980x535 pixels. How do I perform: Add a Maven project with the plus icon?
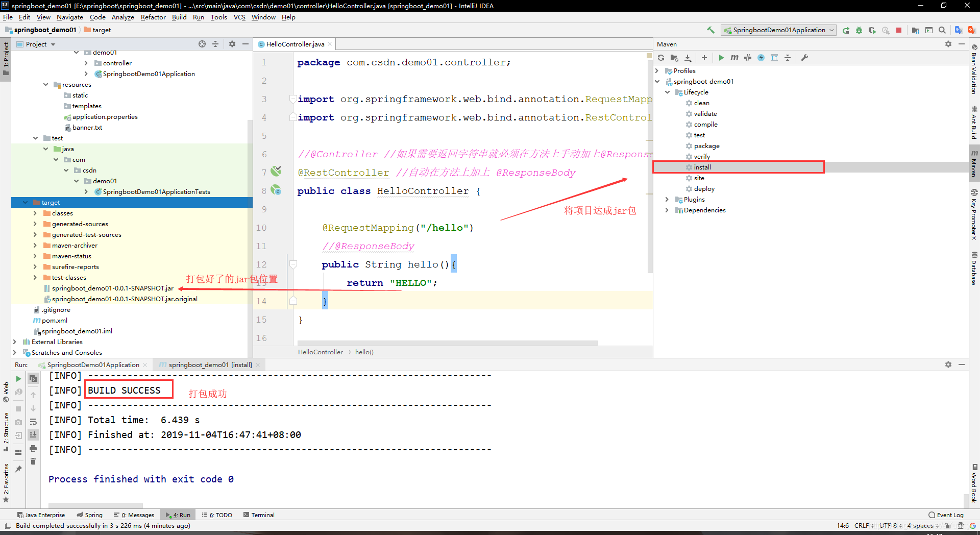pos(704,58)
